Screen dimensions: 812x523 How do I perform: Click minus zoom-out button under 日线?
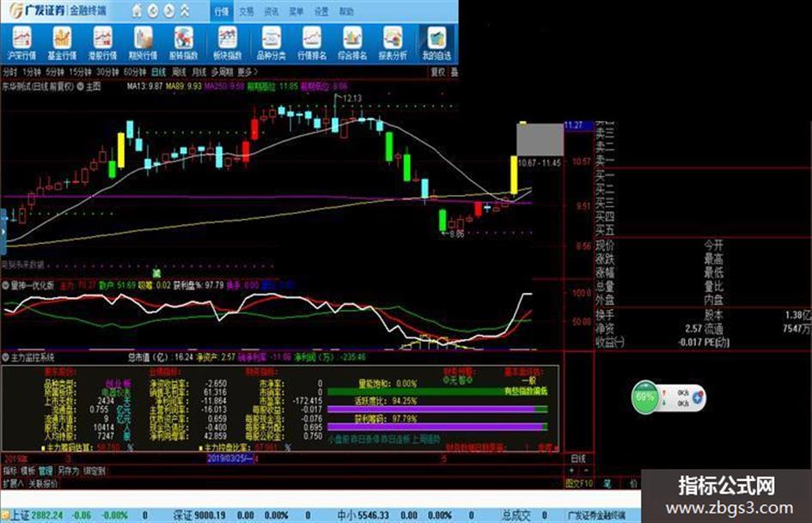[x=586, y=471]
